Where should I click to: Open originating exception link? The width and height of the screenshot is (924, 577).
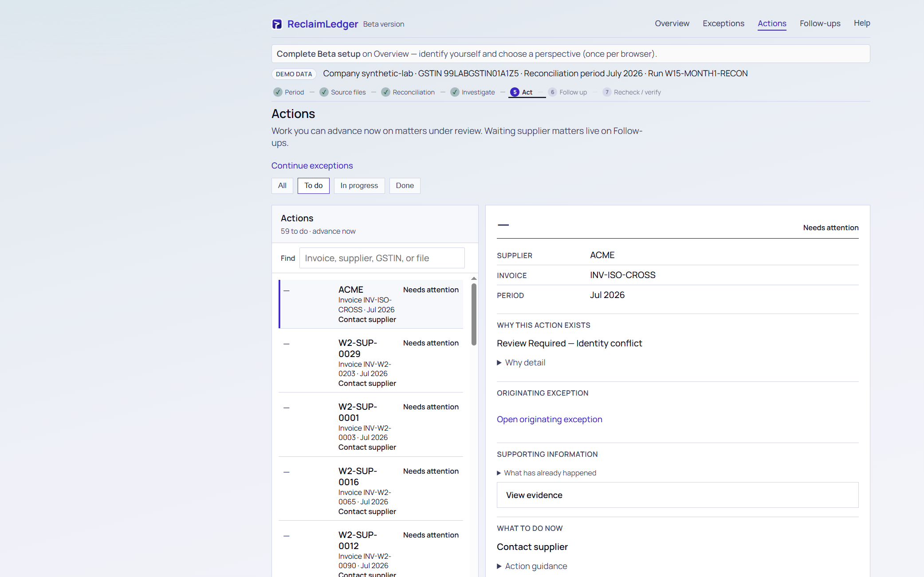pyautogui.click(x=550, y=420)
